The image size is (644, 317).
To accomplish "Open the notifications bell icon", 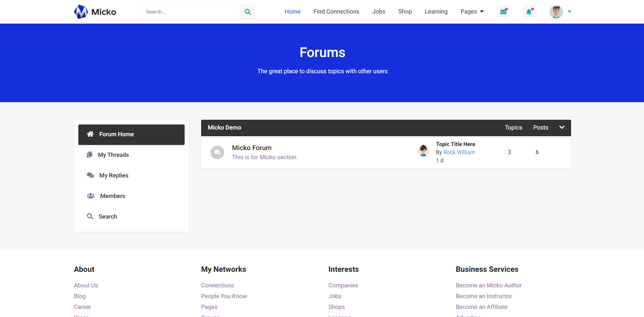I will click(x=529, y=12).
